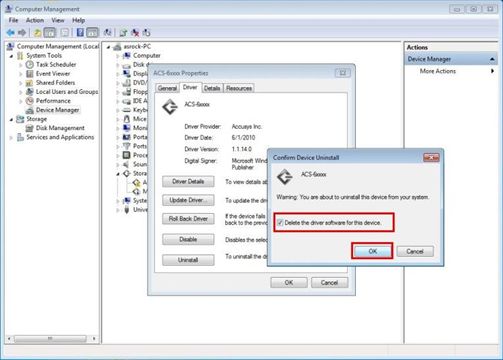Screen dimensions: 503x360
Task: Click the Task Scheduler clock icon
Action: coord(30,64)
